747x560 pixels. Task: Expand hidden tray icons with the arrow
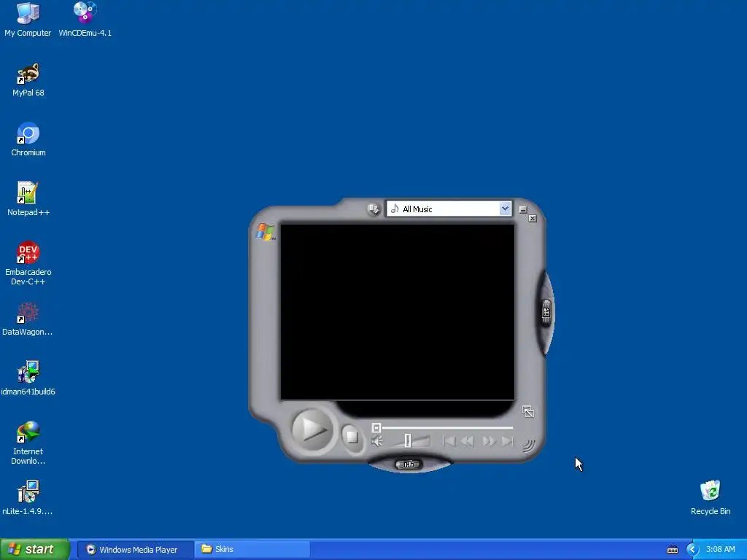(x=692, y=550)
